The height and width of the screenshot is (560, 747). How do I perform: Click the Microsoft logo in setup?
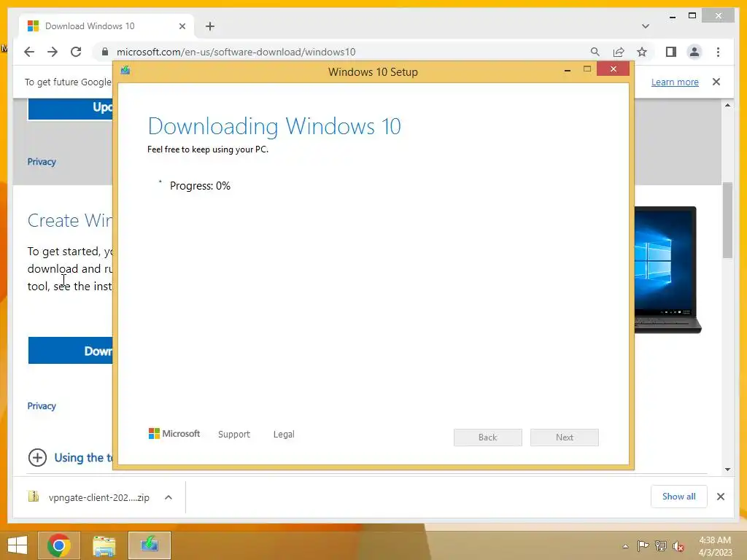coord(174,434)
